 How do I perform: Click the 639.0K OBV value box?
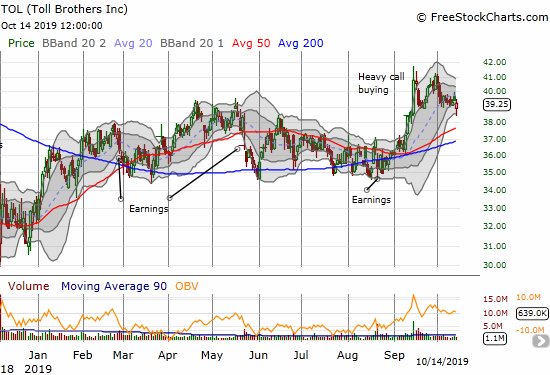[532, 313]
